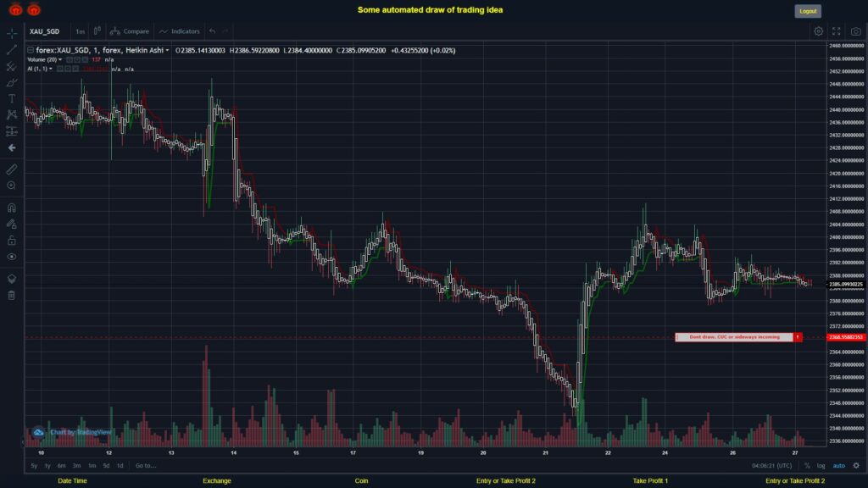The height and width of the screenshot is (488, 868).
Task: Select the pitchfork drawing tool
Action: (12, 66)
